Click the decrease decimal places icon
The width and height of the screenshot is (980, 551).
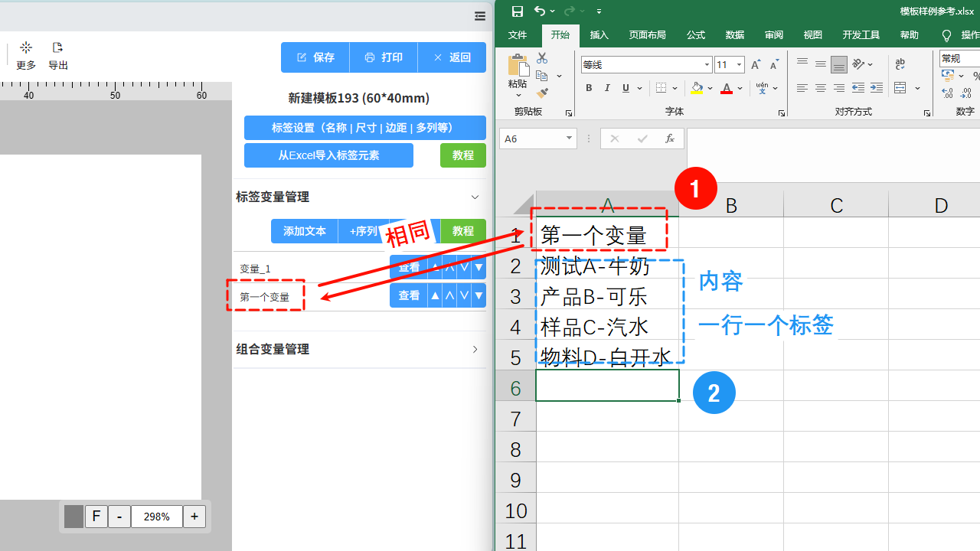click(x=966, y=93)
